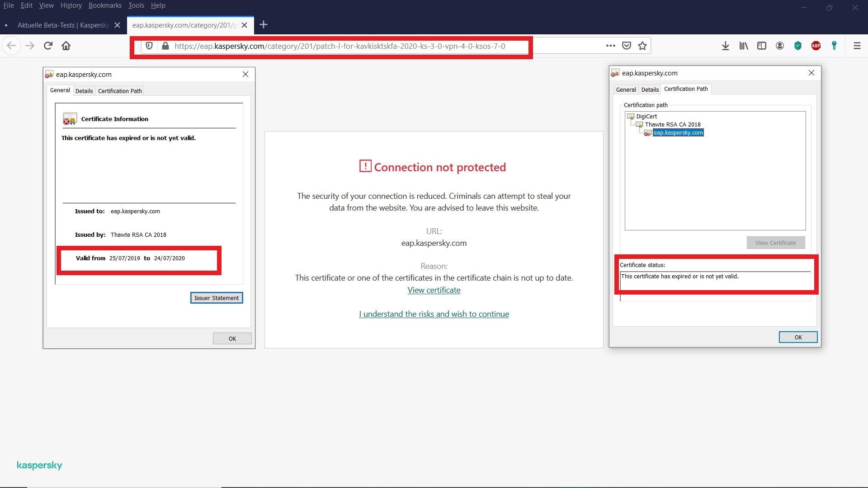Screen dimensions: 868x488
Task: Click I understand the risks and wish to continue
Action: 434,314
